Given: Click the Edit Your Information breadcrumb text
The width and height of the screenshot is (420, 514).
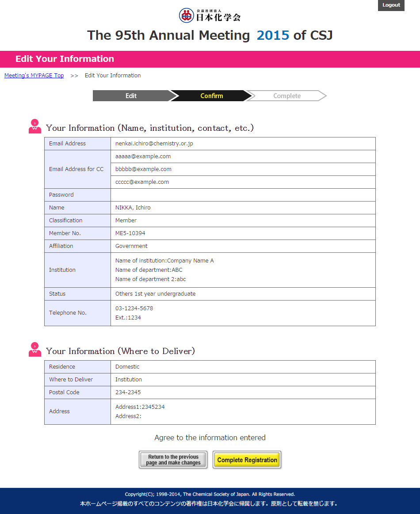Looking at the screenshot, I should (x=113, y=76).
